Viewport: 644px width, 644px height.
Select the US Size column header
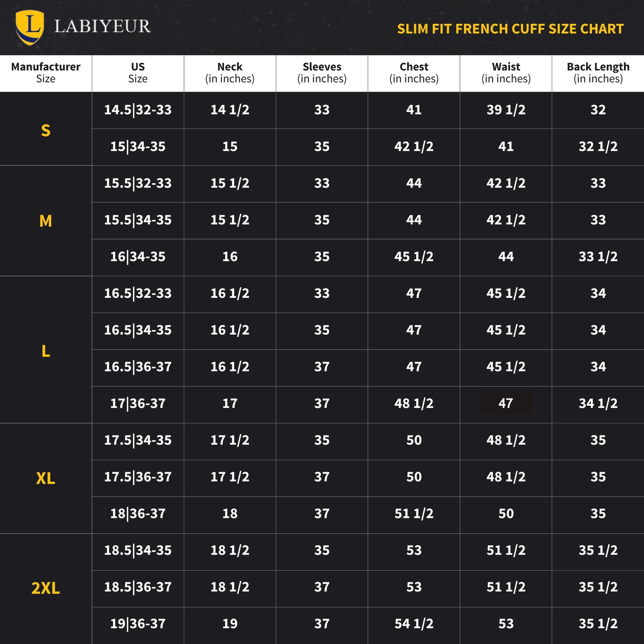click(138, 72)
